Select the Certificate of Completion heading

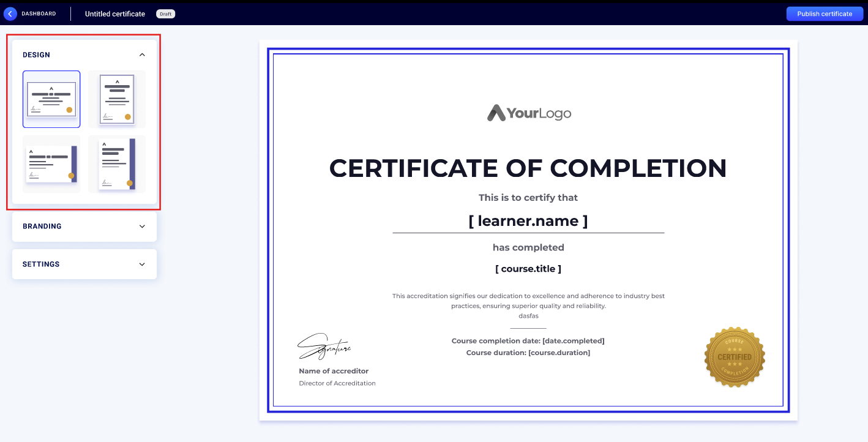click(528, 168)
